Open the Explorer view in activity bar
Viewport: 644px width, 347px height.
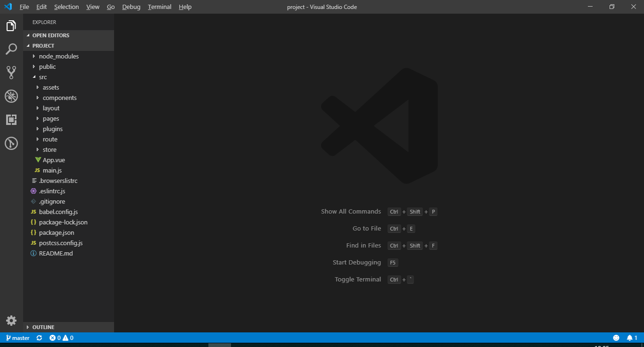click(11, 26)
